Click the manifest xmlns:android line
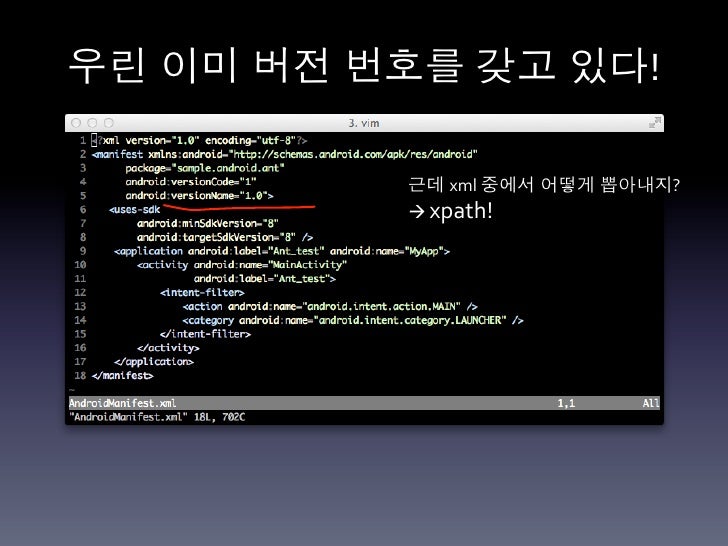The image size is (728, 546). (x=285, y=154)
